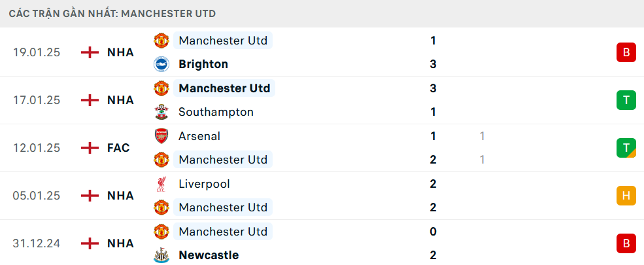Click the red B badge for Brighton match
This screenshot has width=644, height=265.
tap(626, 52)
